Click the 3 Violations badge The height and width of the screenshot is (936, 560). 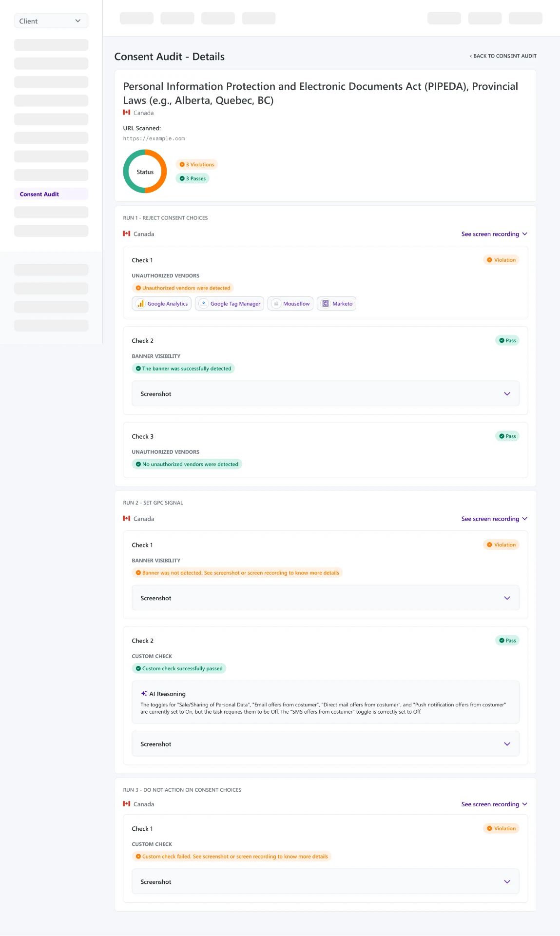pyautogui.click(x=196, y=165)
